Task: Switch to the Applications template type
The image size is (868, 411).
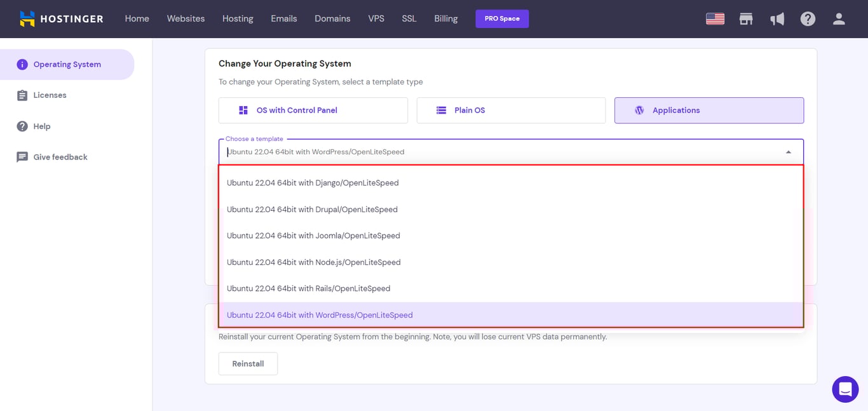Action: (708, 110)
